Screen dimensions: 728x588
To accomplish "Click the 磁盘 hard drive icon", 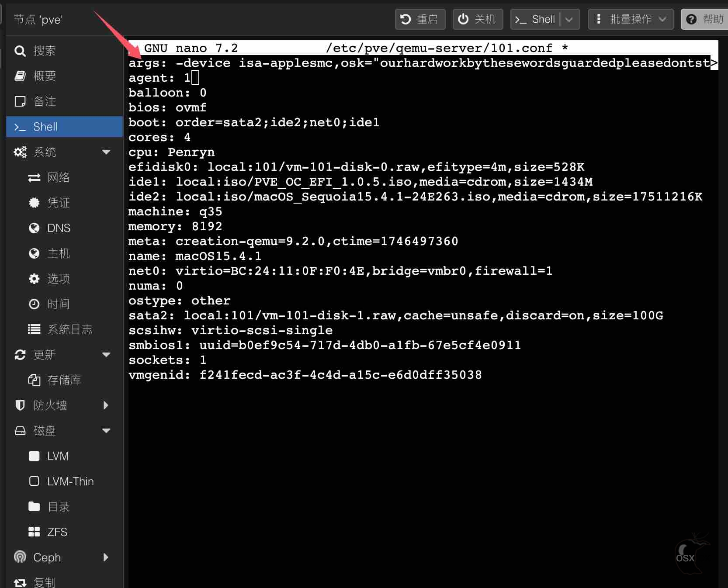I will pyautogui.click(x=20, y=431).
